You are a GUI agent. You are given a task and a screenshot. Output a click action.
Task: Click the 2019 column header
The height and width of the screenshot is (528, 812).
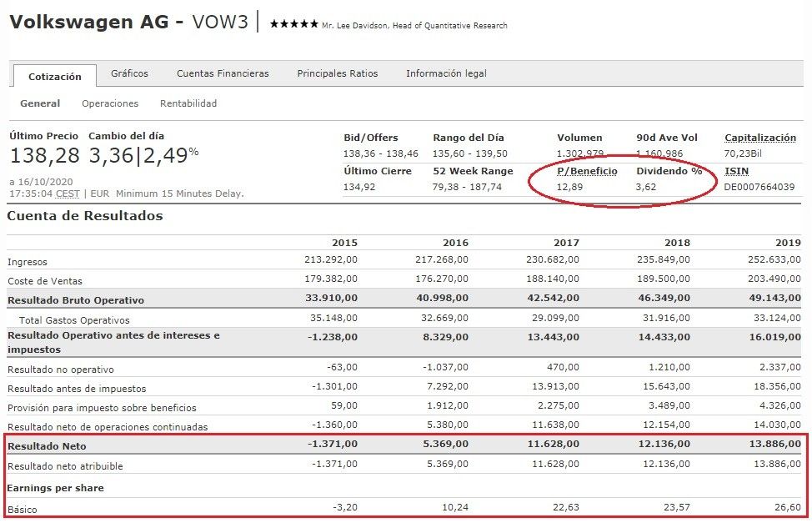[x=788, y=243]
